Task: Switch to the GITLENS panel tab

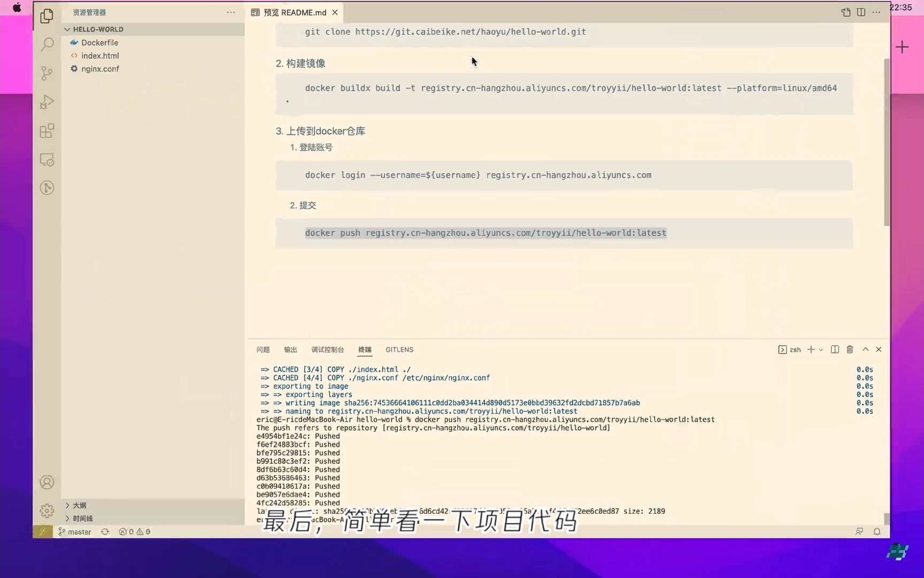Action: point(399,349)
